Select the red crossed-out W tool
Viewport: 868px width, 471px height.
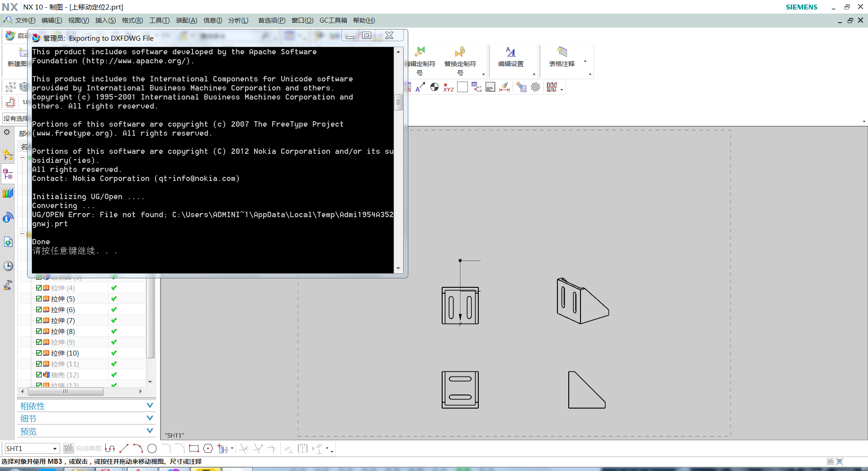point(552,87)
